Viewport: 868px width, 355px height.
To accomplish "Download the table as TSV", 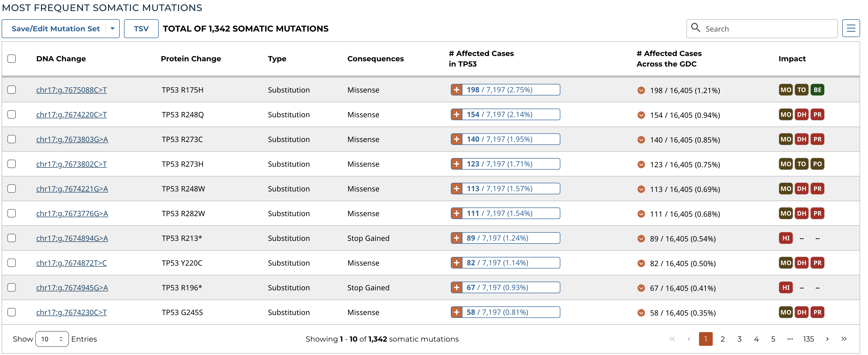I will click(x=141, y=29).
